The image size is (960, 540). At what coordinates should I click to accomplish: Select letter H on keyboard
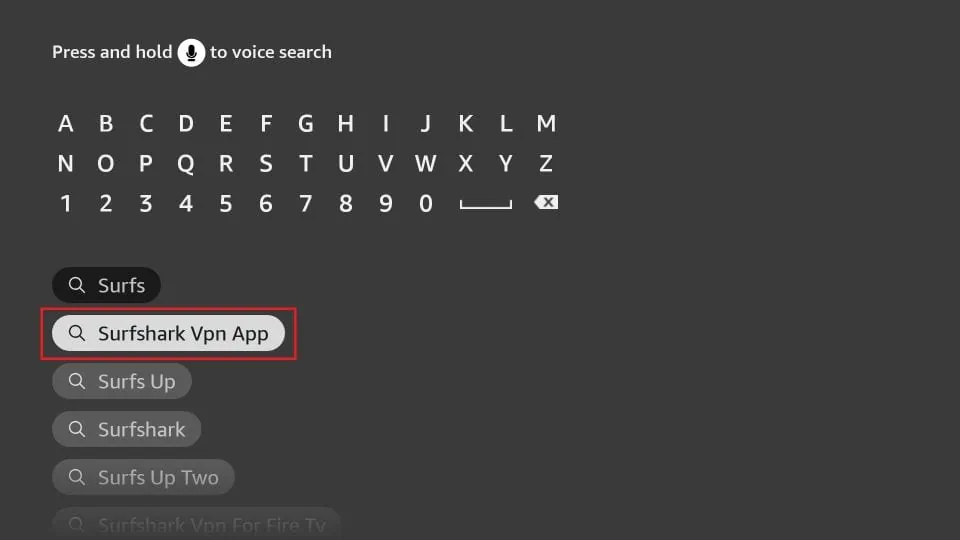click(x=345, y=124)
